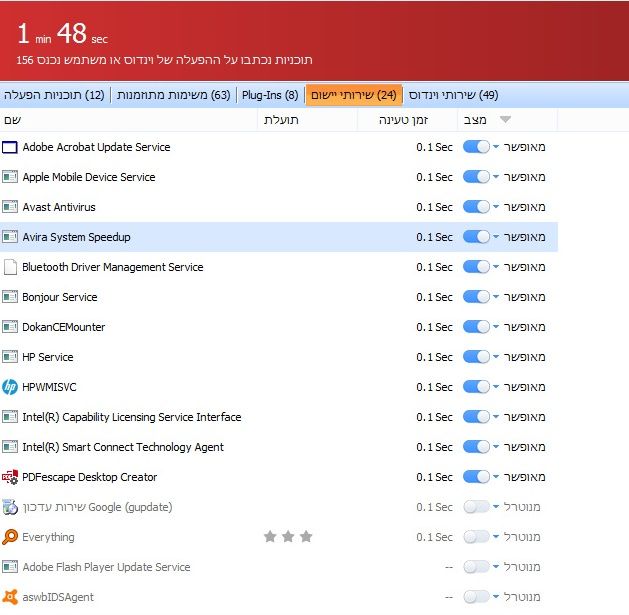Click the שם column header to sort
The image size is (629, 615).
pos(14,120)
